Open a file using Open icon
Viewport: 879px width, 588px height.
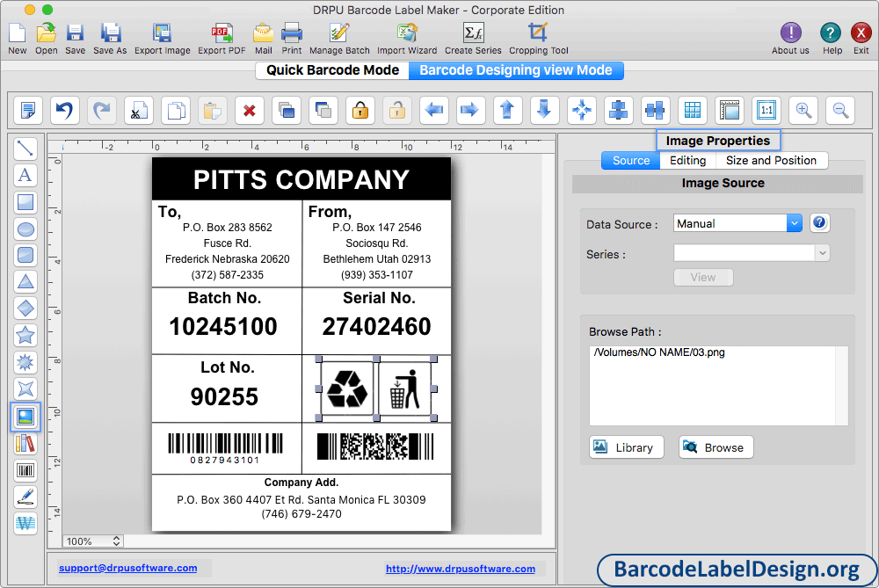(46, 38)
